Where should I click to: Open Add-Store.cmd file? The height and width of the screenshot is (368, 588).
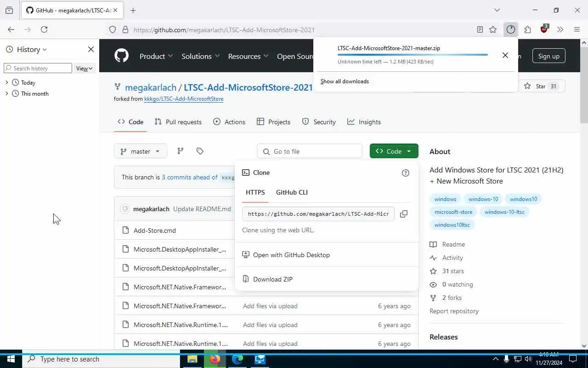155,230
